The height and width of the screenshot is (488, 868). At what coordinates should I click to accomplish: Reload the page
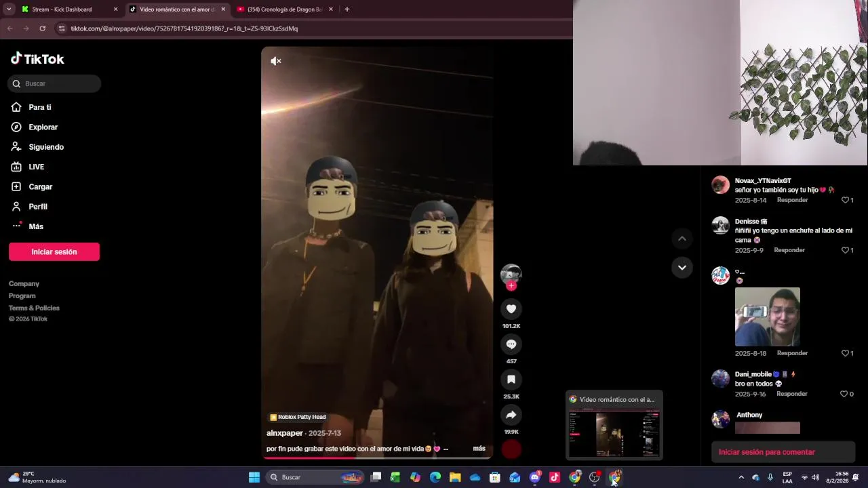tap(42, 28)
